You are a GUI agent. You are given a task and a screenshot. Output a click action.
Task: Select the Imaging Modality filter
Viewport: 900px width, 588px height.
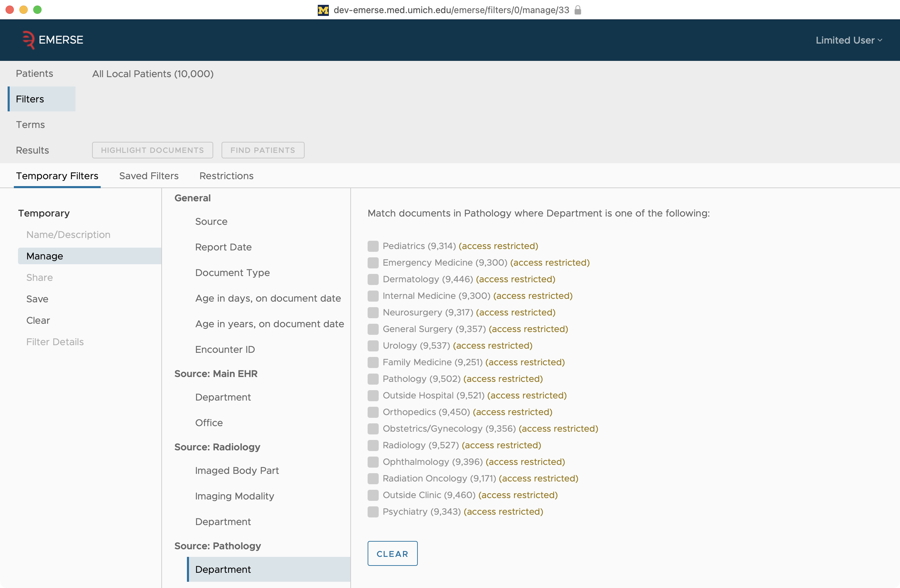(234, 497)
